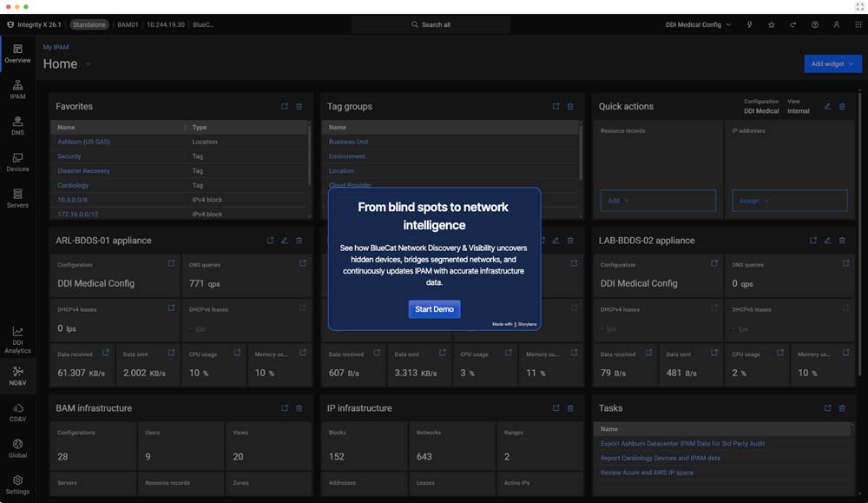This screenshot has width=868, height=503.
Task: Open the Disaster Recovery favorite
Action: coord(83,170)
